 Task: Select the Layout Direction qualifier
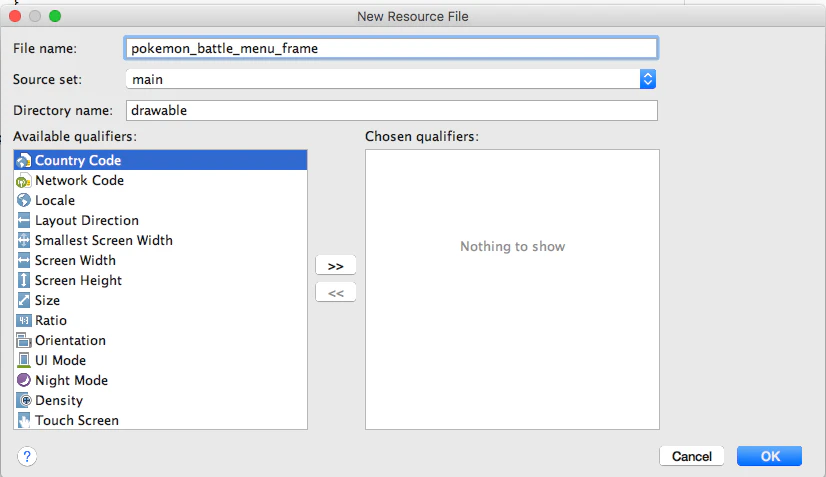point(161,220)
